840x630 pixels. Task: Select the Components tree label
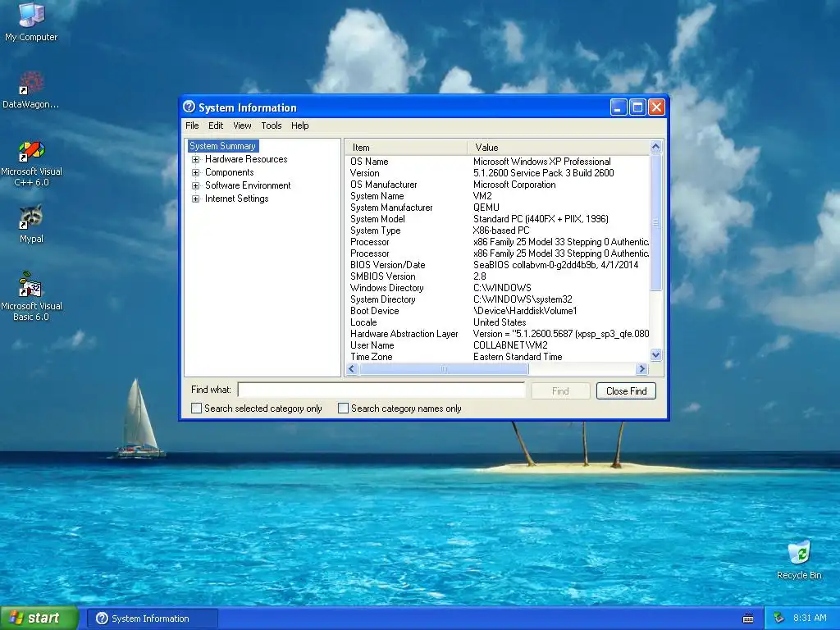(x=230, y=172)
